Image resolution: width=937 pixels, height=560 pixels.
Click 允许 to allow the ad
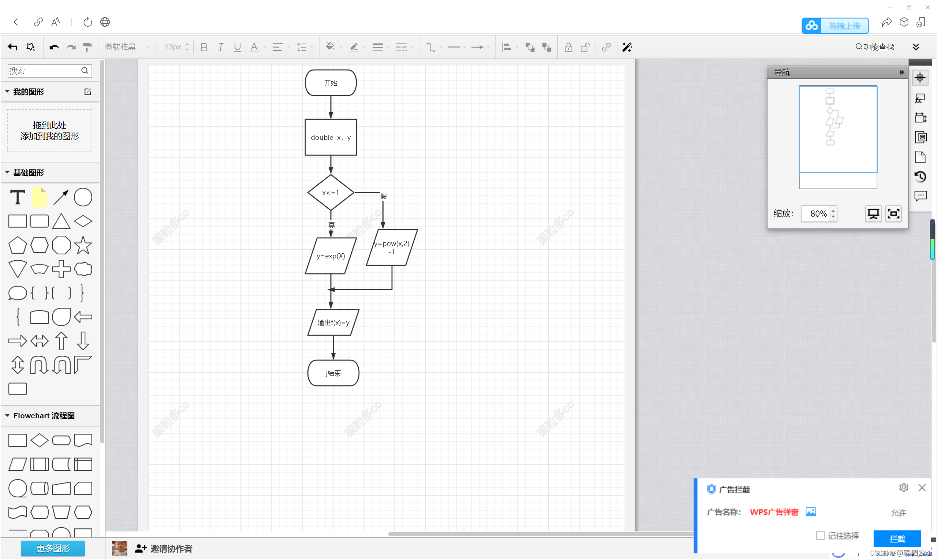(899, 512)
